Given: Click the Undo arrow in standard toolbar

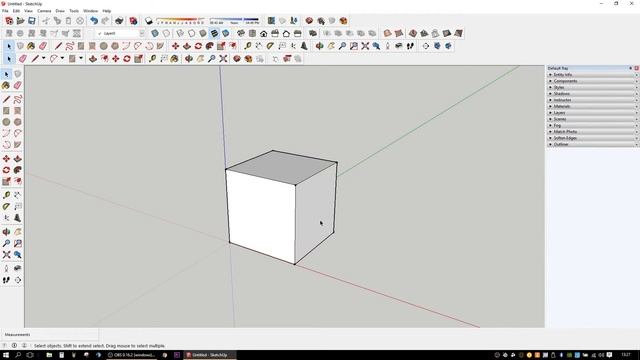Looking at the screenshot, I should coord(94,20).
